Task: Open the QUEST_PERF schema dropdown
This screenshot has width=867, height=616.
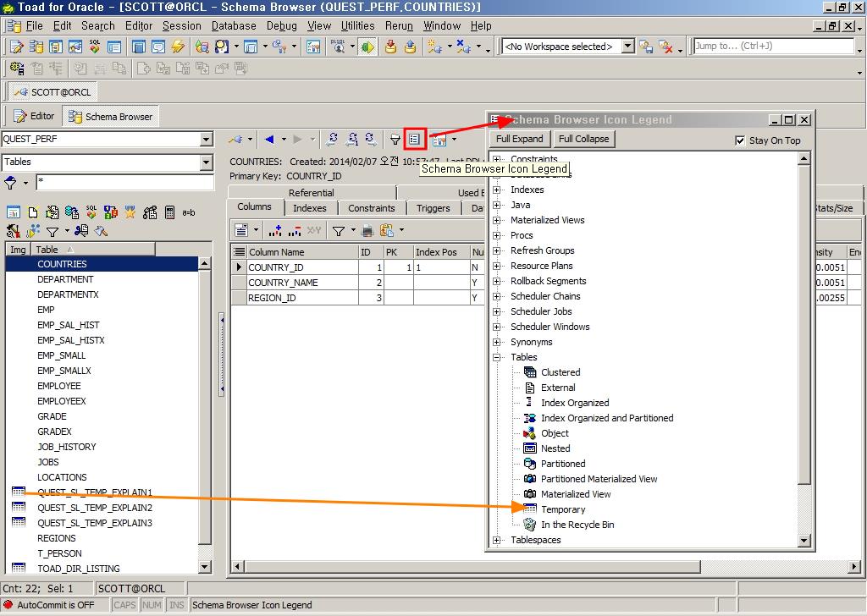Action: click(207, 140)
